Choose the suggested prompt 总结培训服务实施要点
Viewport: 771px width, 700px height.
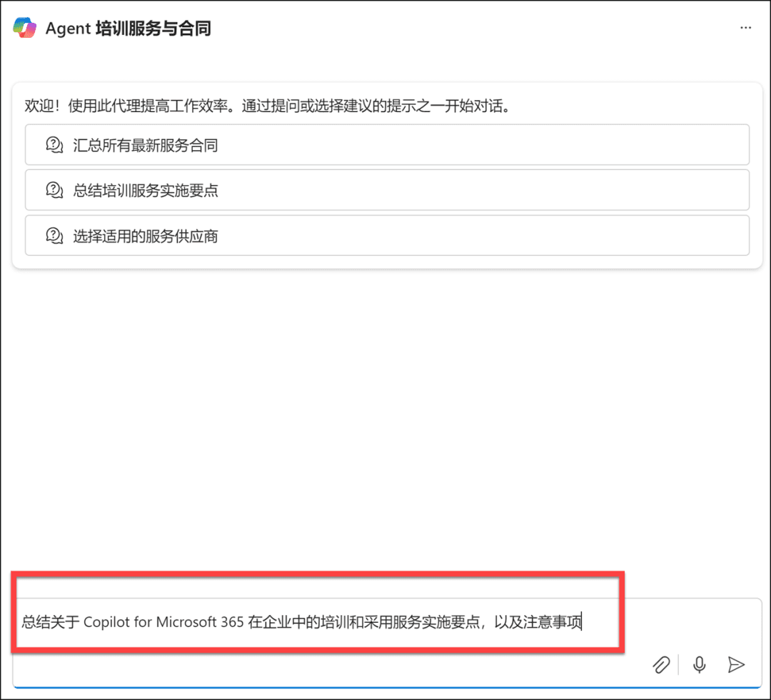(387, 190)
